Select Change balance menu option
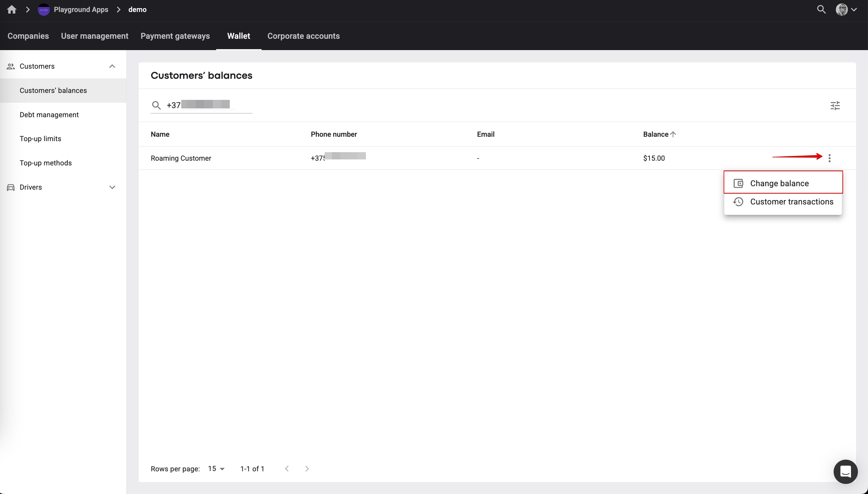Image resolution: width=868 pixels, height=494 pixels. [x=779, y=184]
